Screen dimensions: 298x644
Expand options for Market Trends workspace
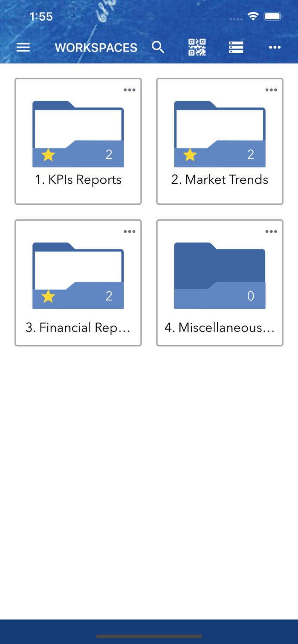(x=271, y=90)
